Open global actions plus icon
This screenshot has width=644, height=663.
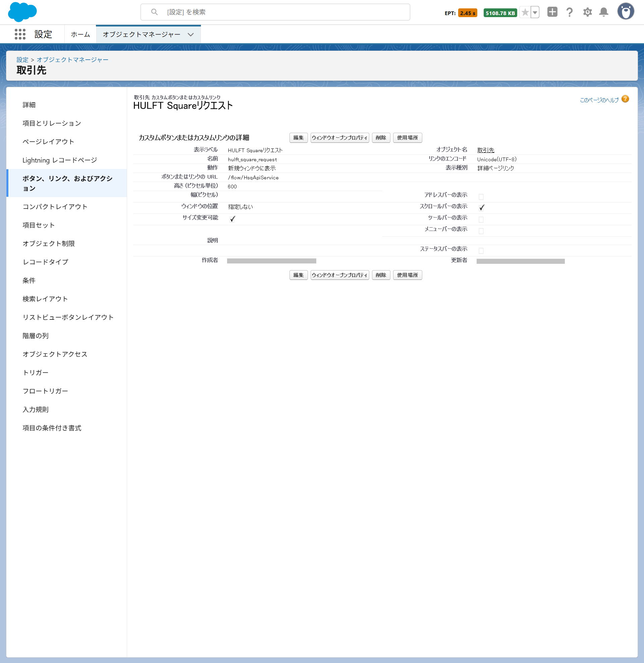coord(552,12)
